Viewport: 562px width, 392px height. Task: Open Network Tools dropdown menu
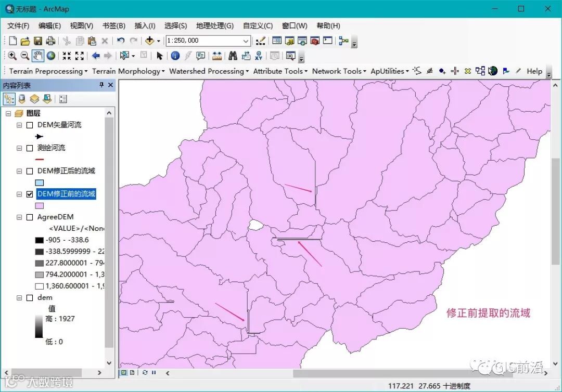pyautogui.click(x=339, y=71)
